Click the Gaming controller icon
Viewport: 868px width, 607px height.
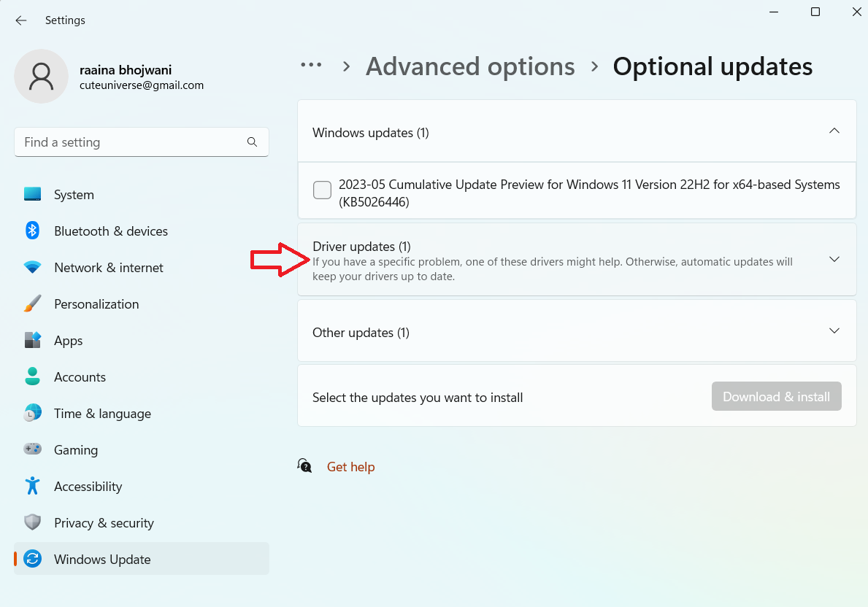coord(32,450)
